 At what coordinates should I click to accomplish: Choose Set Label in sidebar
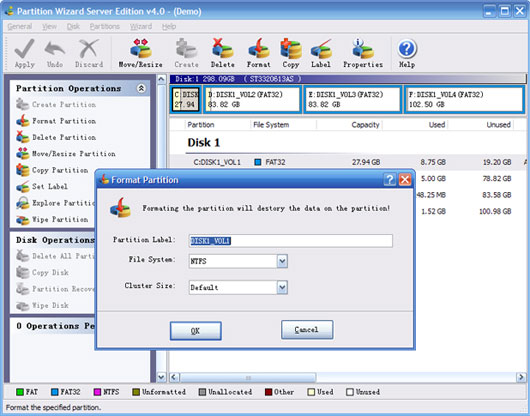tap(42, 186)
